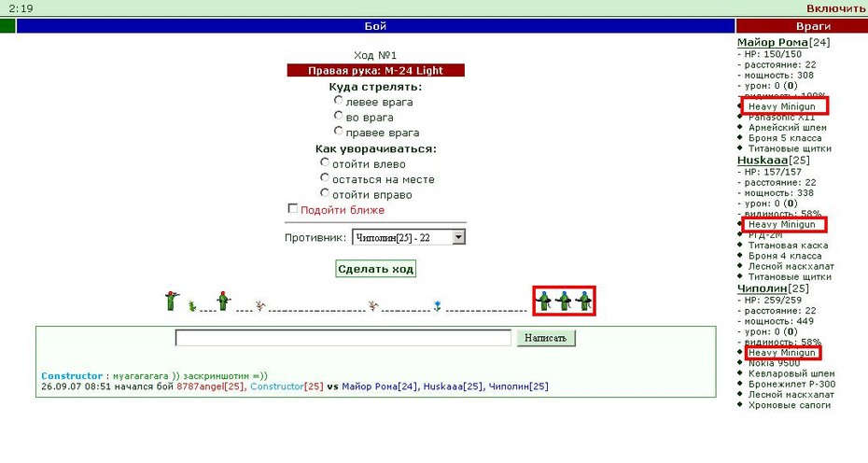Click the small green cactus sprite on battlefield
The height and width of the screenshot is (463, 868).
click(x=192, y=306)
